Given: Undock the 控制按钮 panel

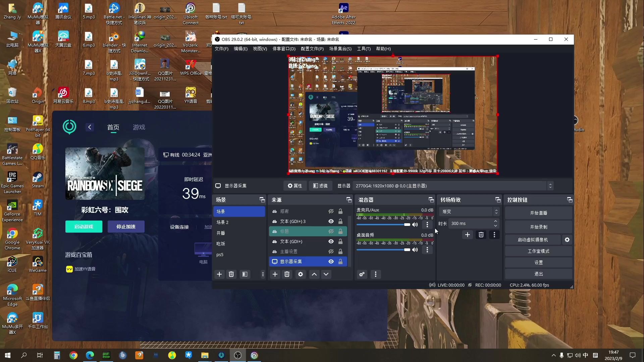Looking at the screenshot, I should 570,200.
